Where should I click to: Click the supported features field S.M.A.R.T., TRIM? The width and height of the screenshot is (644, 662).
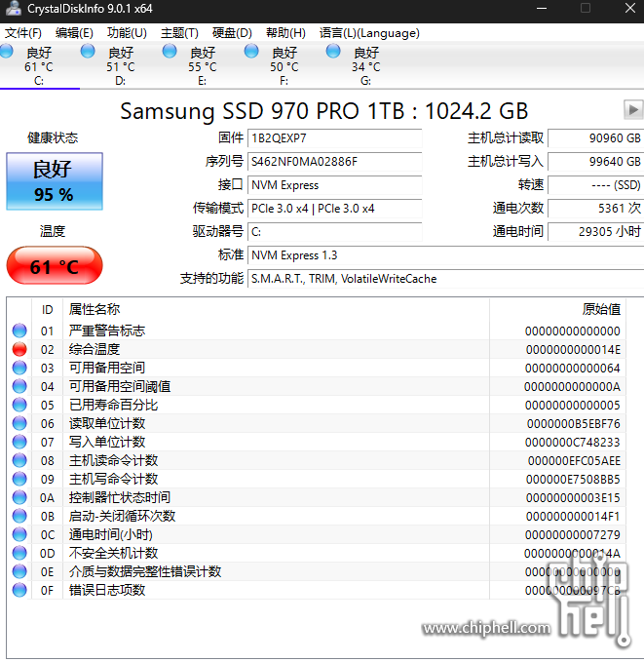(445, 279)
